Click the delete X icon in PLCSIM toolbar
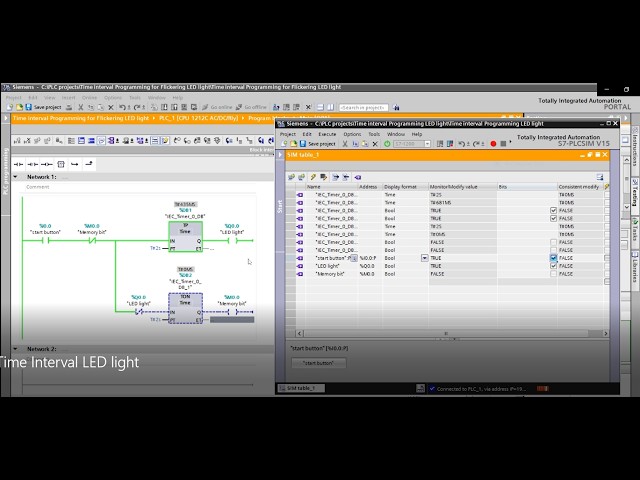 click(x=375, y=144)
